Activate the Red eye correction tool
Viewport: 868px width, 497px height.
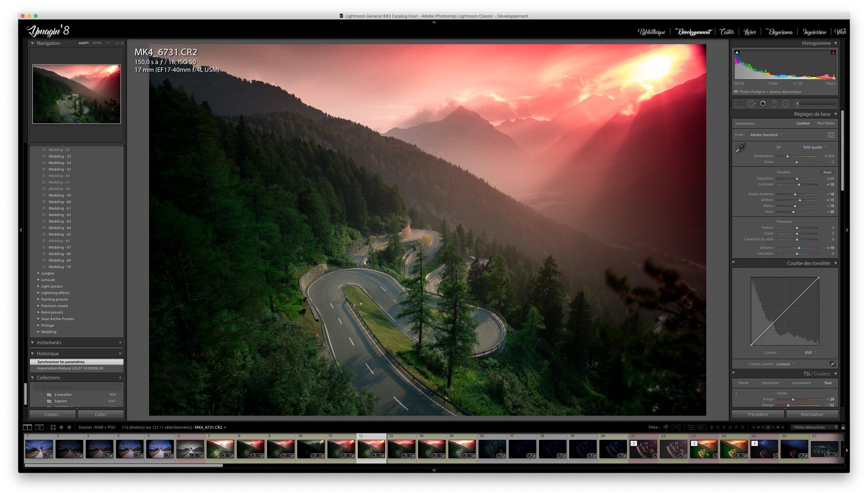(x=763, y=103)
